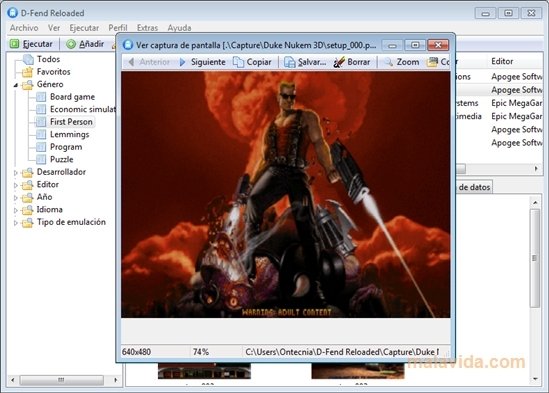Open the Archivo menu
Viewport: 549px width, 393px height.
click(24, 28)
